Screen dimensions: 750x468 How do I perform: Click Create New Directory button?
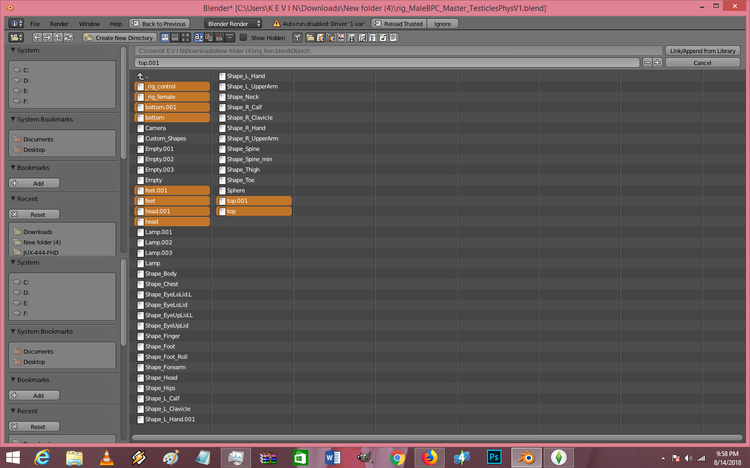(x=120, y=37)
